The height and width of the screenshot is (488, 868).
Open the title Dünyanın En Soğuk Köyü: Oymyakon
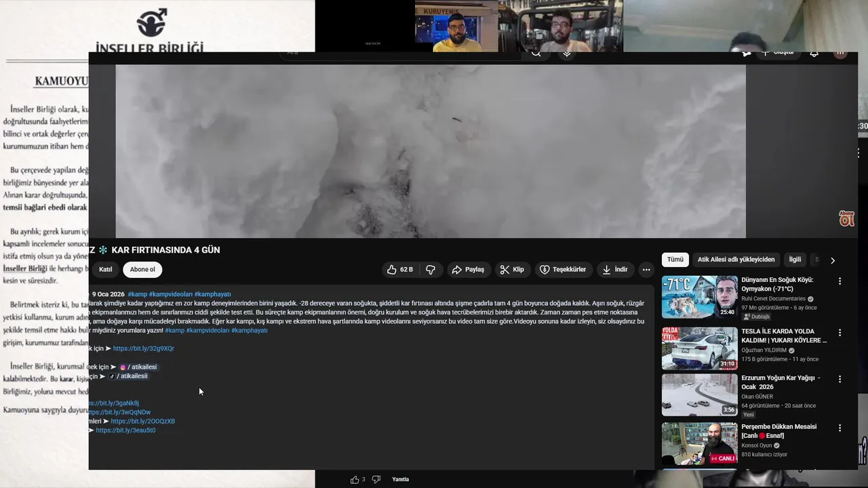pyautogui.click(x=777, y=284)
